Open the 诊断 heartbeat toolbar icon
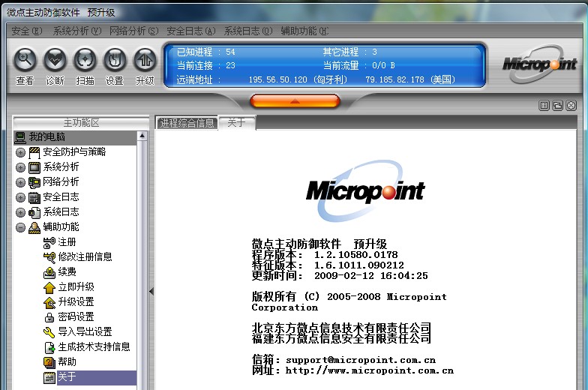The height and width of the screenshot is (390, 588). pos(55,60)
